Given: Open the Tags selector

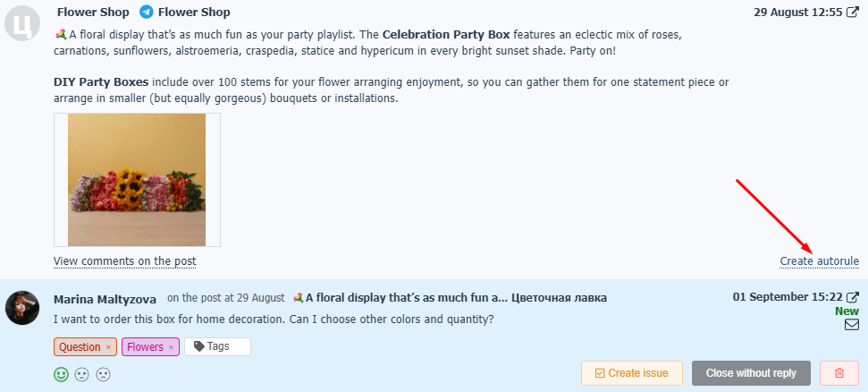Looking at the screenshot, I should point(217,346).
